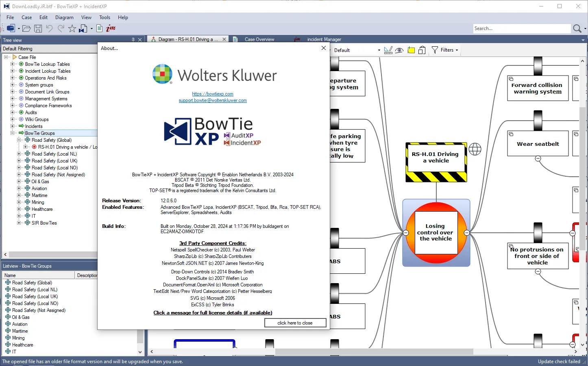Screen dimensions: 588x366
Task: Open the text document report icon
Action: [99, 28]
